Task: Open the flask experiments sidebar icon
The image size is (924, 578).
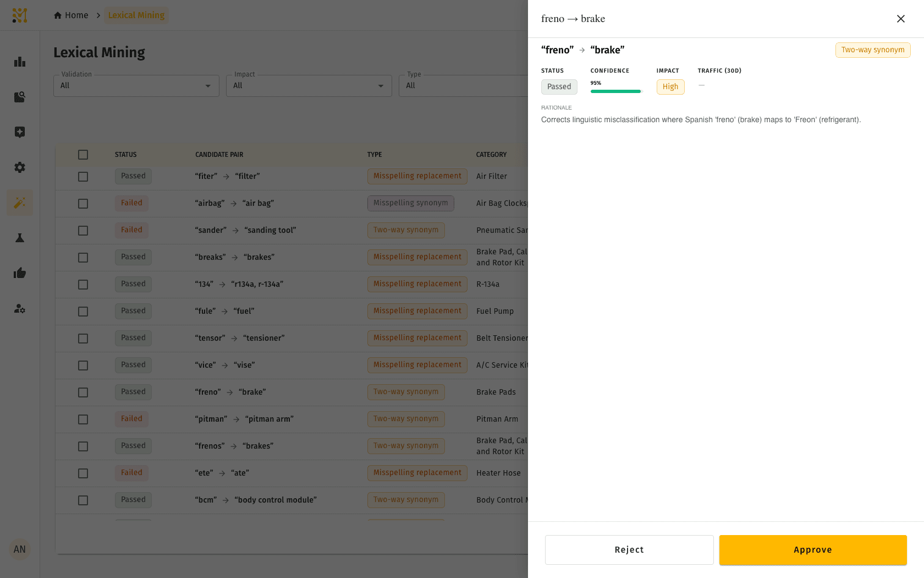Action: [20, 238]
